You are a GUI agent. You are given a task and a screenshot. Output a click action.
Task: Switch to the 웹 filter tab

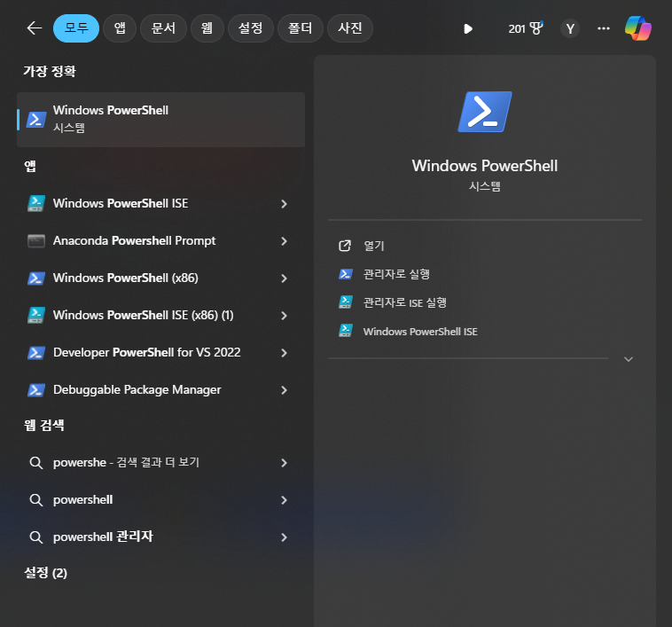207,28
